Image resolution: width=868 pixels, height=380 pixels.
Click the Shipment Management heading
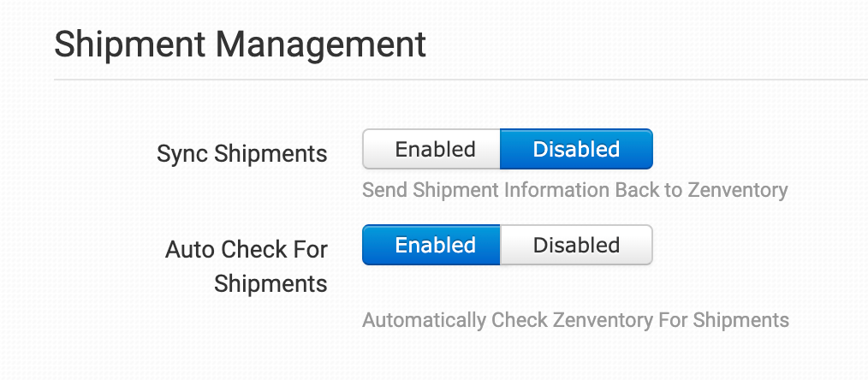[240, 45]
